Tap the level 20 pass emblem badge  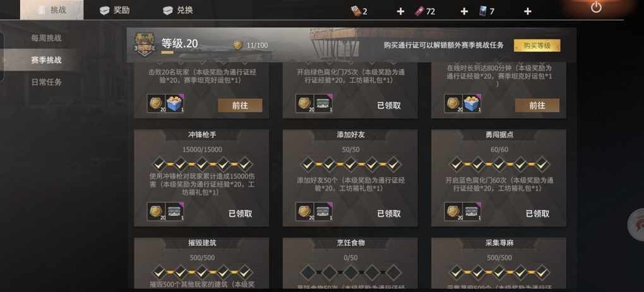(144, 45)
